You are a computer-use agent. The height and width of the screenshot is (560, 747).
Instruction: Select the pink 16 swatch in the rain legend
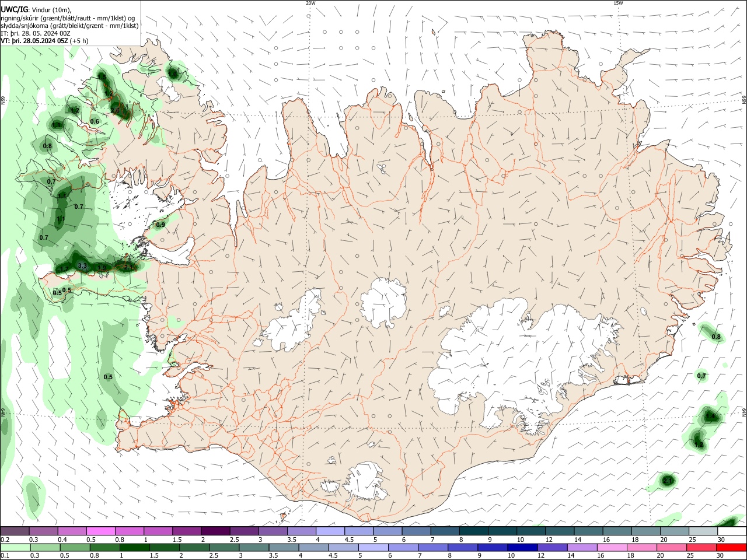point(612,548)
